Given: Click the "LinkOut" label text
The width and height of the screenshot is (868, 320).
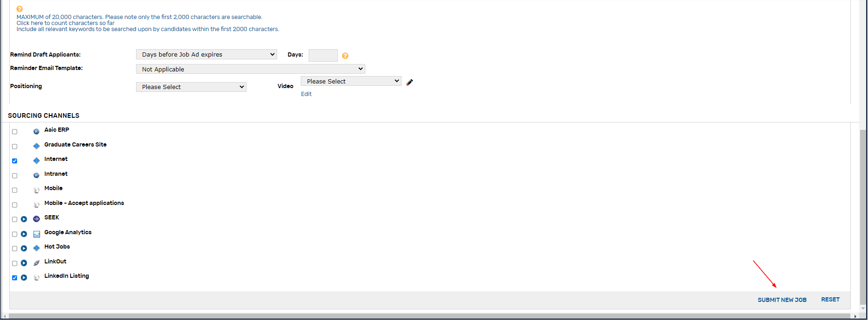Looking at the screenshot, I should click(x=55, y=262).
